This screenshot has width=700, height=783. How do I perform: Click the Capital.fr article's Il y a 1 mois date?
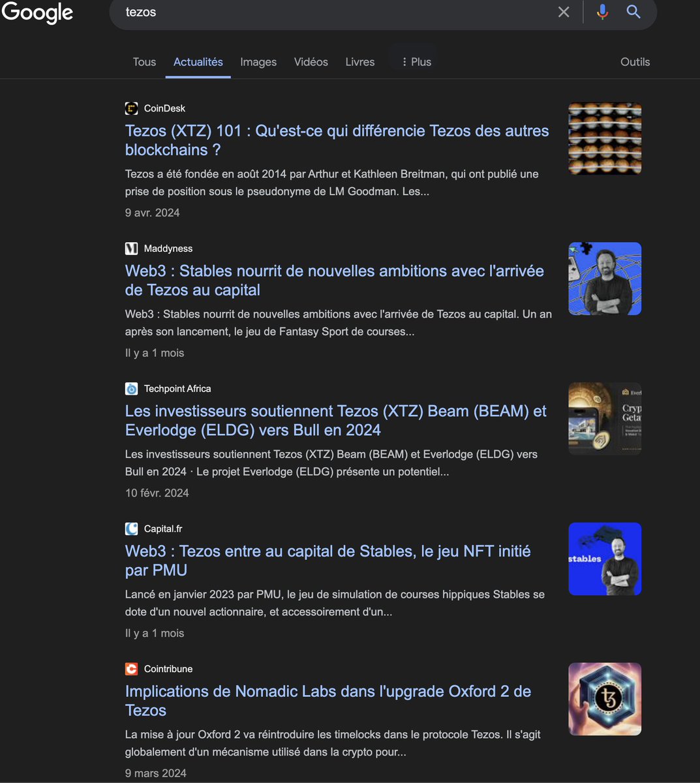[155, 634]
